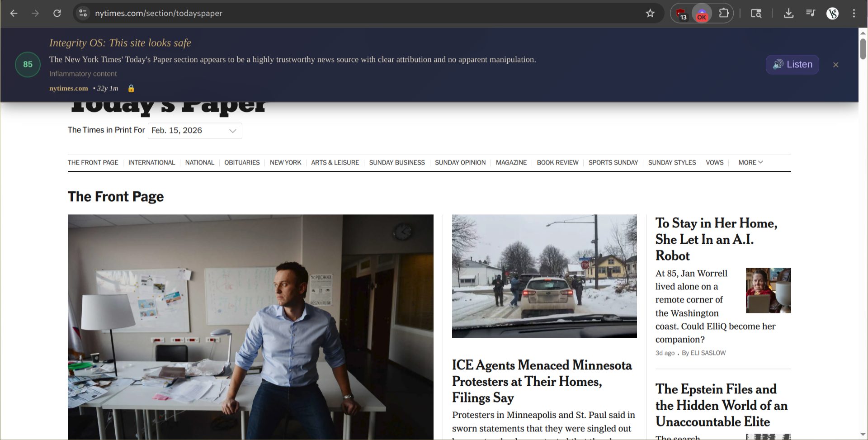Open the media controls icon
The height and width of the screenshot is (440, 868).
[811, 13]
